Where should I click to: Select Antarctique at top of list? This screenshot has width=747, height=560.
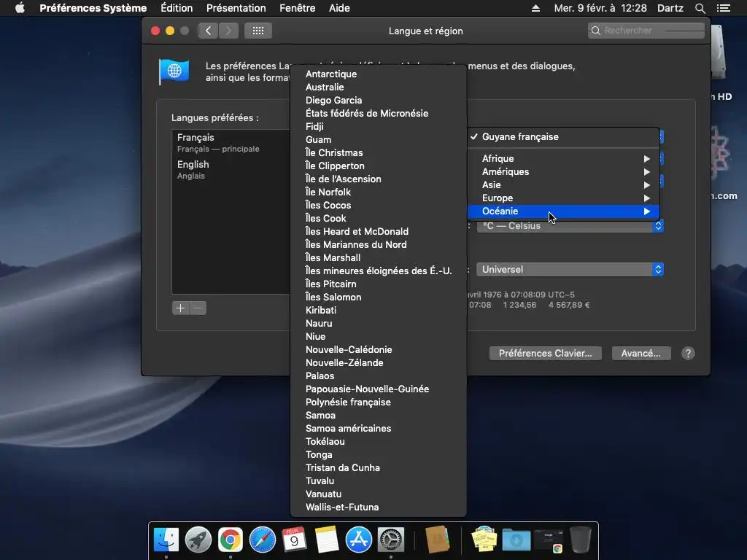[x=379, y=74]
